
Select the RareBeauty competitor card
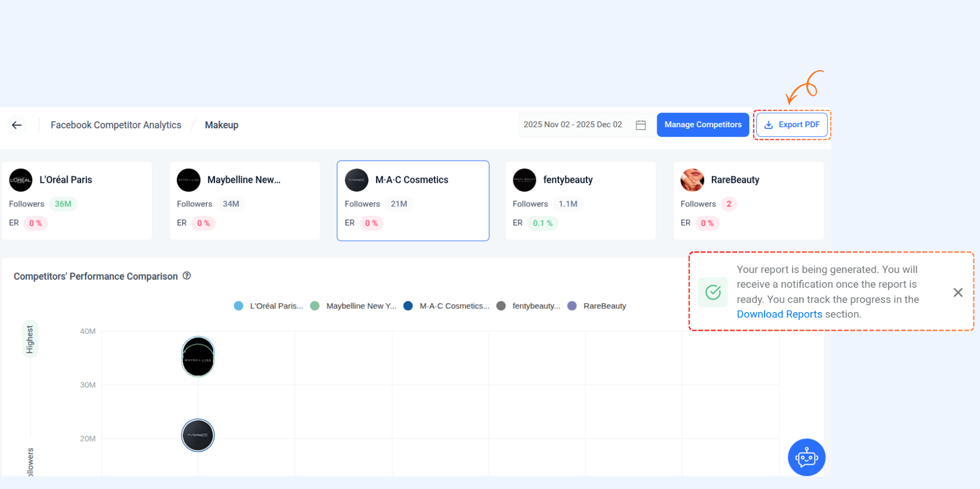749,201
